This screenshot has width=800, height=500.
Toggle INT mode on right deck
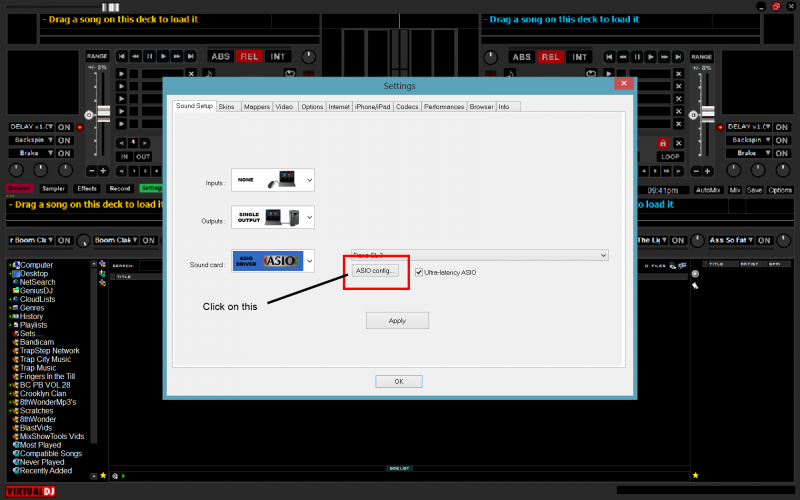pyautogui.click(x=579, y=57)
